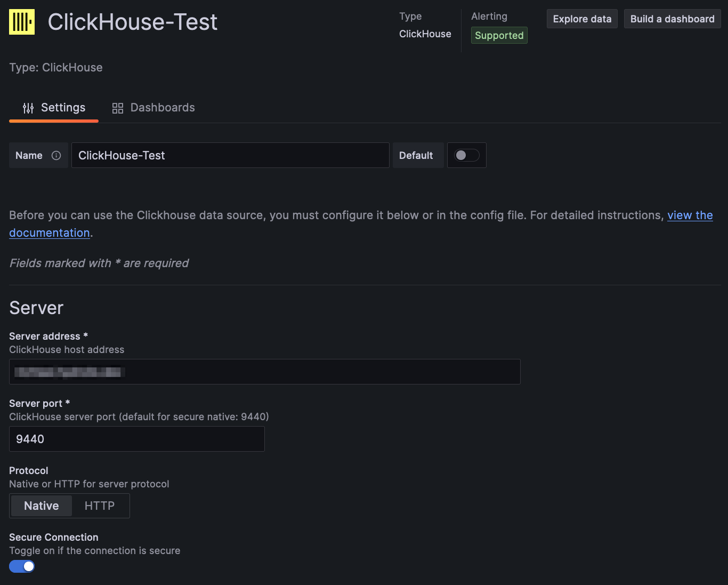This screenshot has height=585, width=728.
Task: Click the Dashboards tab grid icon
Action: 118,108
